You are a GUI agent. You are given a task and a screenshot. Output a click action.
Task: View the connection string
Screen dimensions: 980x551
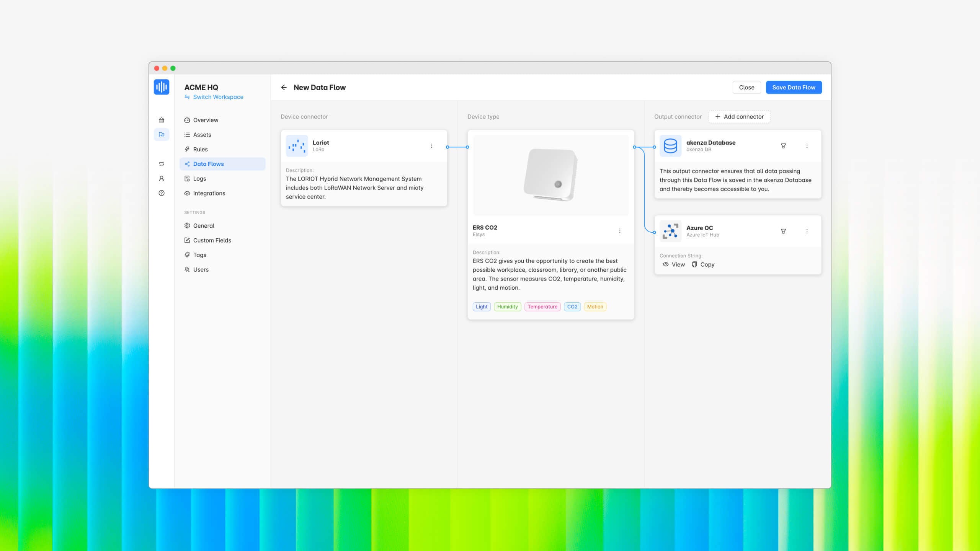click(x=674, y=264)
